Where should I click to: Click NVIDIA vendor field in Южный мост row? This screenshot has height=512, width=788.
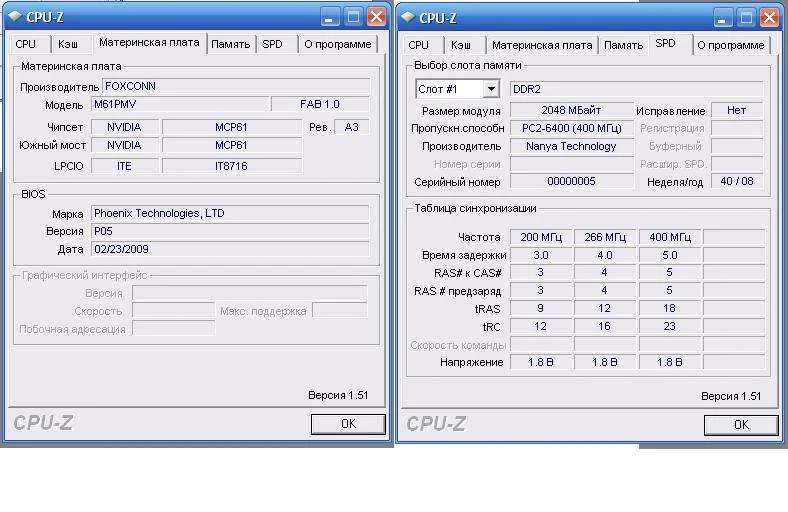click(x=125, y=145)
